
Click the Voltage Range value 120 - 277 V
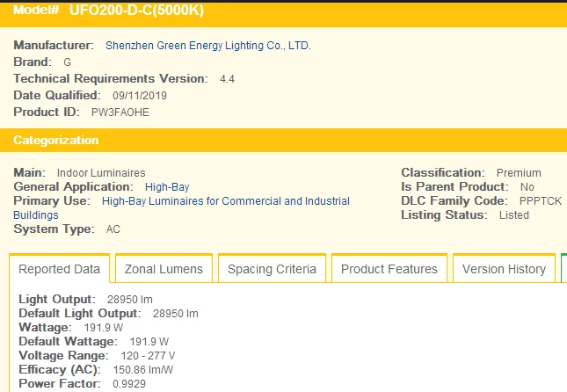coord(148,356)
